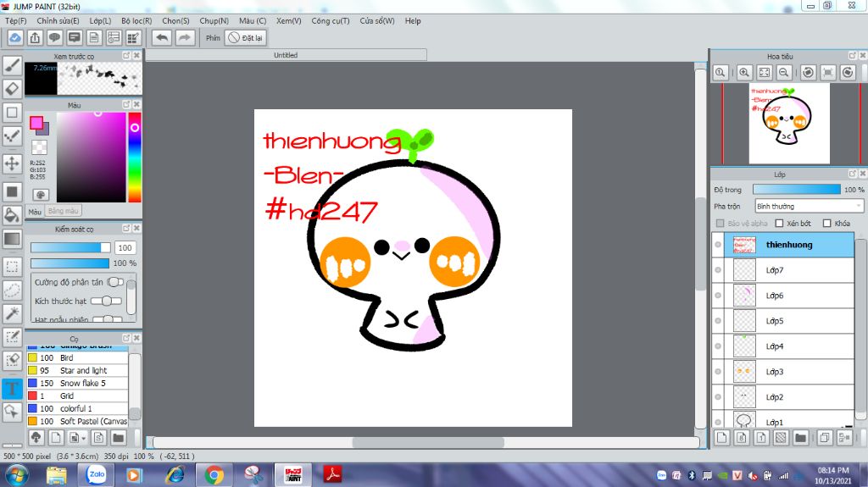Viewport: 868px width, 487px height.
Task: Choose the Bird brush
Action: [x=77, y=357]
